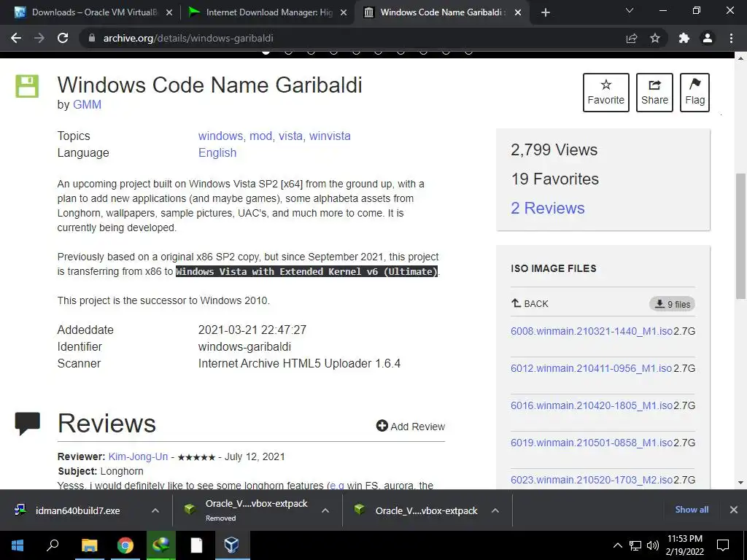Open File Explorer from taskbar

[x=89, y=545]
